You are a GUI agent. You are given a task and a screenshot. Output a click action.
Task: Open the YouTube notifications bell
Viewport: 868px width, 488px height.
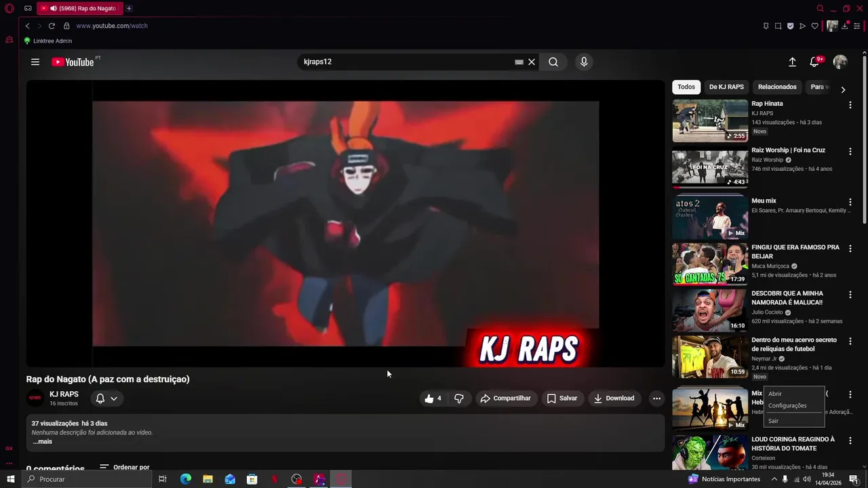point(814,62)
